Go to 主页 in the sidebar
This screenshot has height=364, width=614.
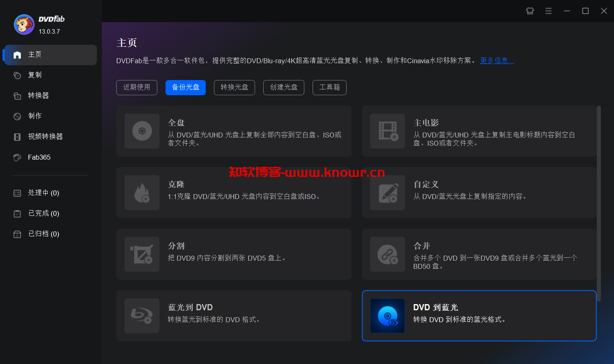(x=50, y=55)
